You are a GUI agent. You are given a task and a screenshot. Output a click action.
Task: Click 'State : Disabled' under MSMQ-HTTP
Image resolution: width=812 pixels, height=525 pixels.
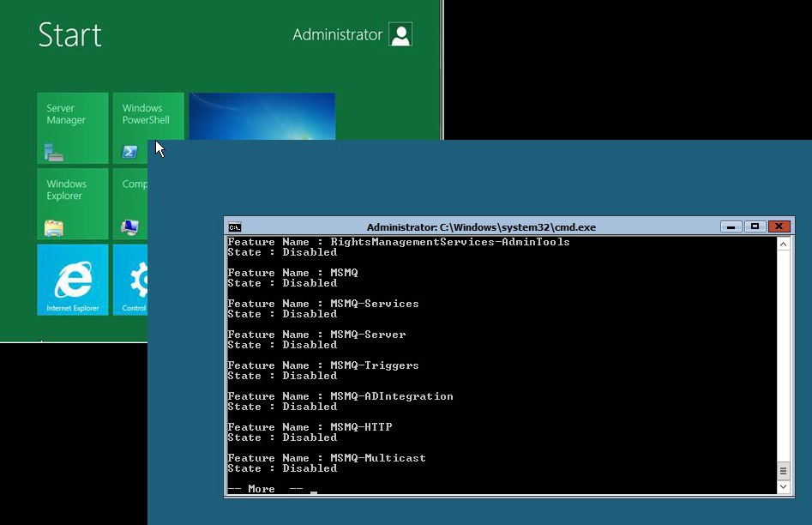click(x=282, y=437)
